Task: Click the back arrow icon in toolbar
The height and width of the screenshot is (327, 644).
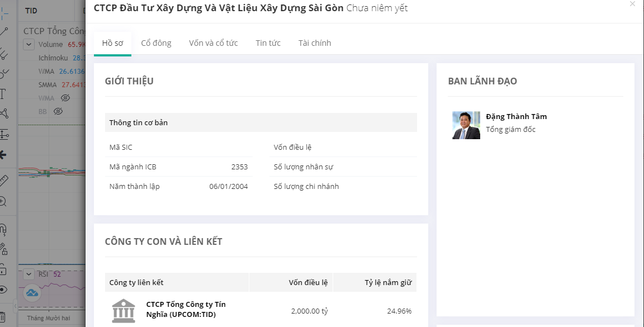Action: tap(3, 155)
